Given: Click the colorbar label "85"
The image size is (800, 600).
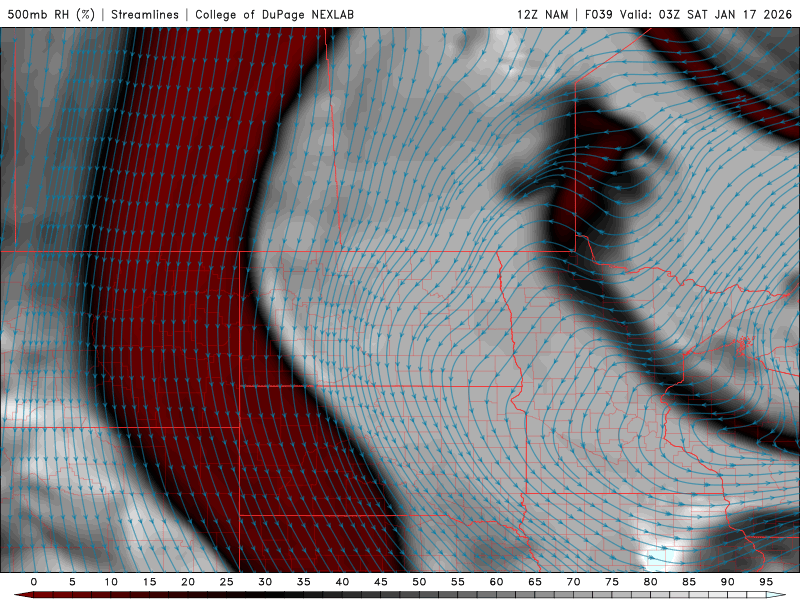Looking at the screenshot, I should pyautogui.click(x=689, y=582).
